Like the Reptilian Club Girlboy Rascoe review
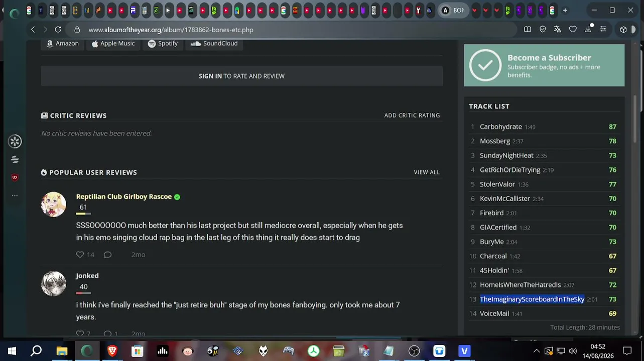 pyautogui.click(x=80, y=255)
